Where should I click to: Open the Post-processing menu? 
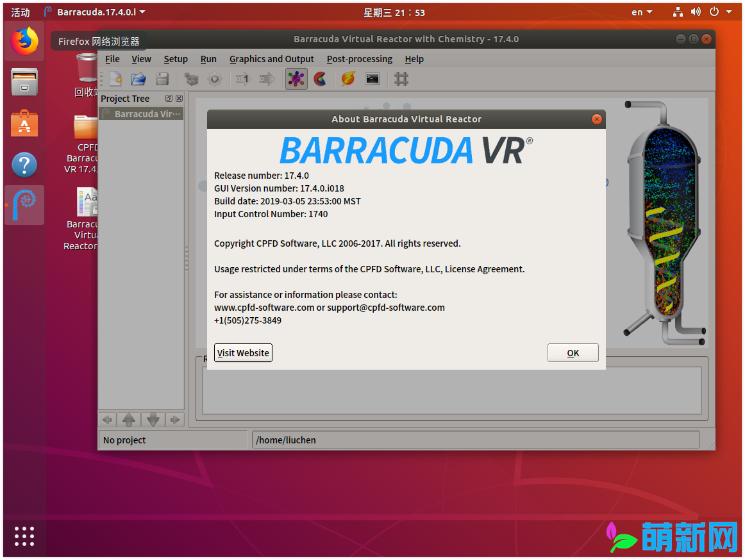(x=359, y=58)
